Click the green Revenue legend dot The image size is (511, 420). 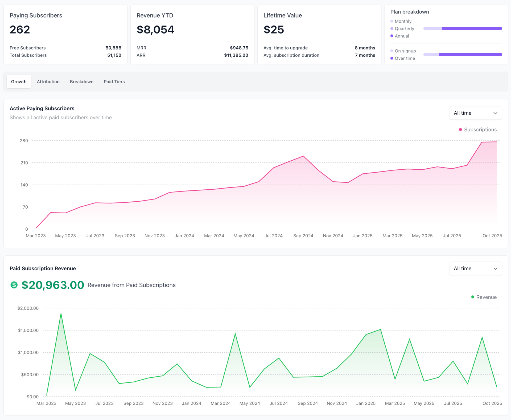click(473, 297)
